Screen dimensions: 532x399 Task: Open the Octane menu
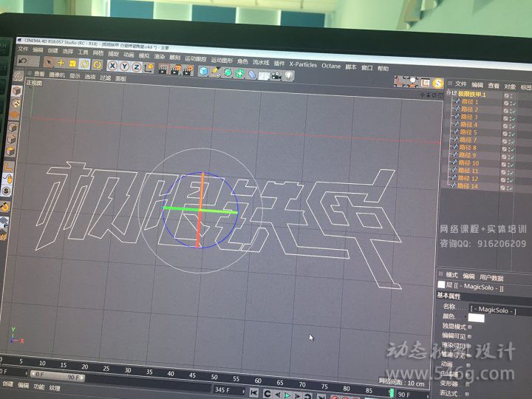tap(331, 66)
